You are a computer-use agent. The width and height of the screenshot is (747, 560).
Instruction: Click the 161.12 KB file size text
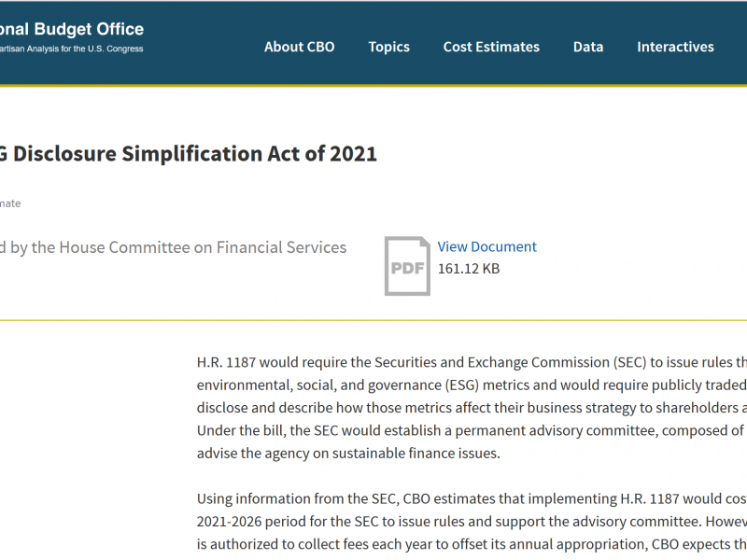469,269
